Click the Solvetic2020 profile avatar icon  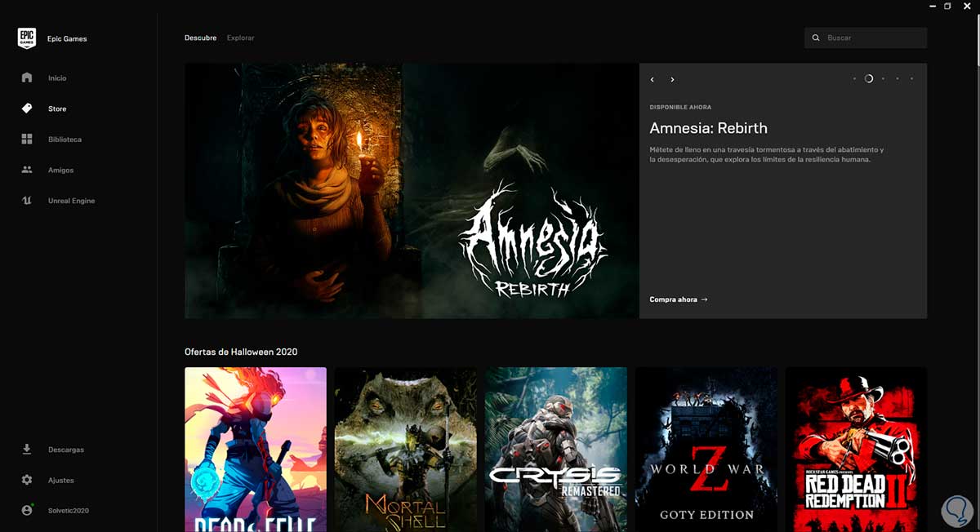[27, 510]
